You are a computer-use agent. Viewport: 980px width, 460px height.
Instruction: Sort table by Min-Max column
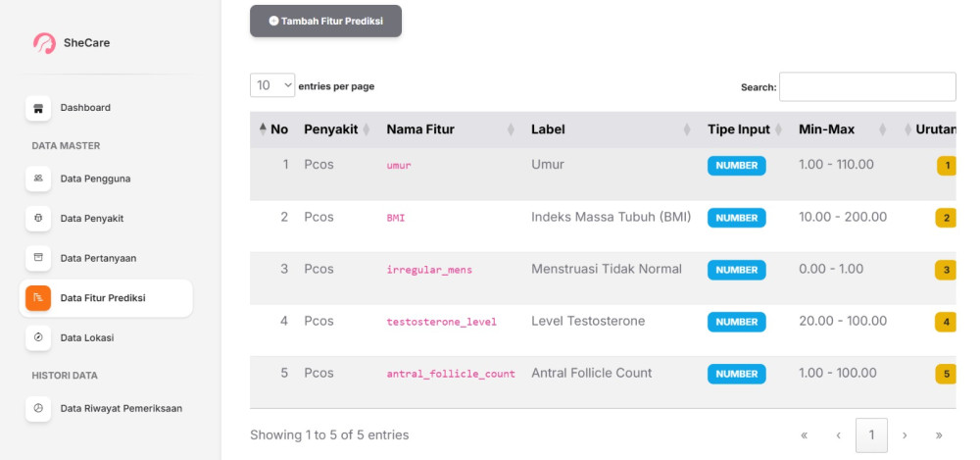[843, 129]
